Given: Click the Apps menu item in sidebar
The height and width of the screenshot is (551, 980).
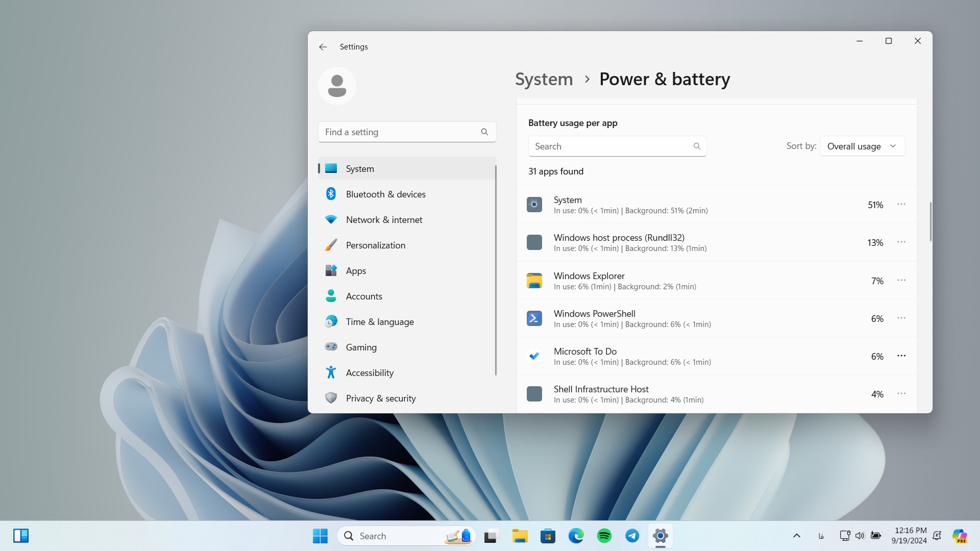Looking at the screenshot, I should pos(355,270).
